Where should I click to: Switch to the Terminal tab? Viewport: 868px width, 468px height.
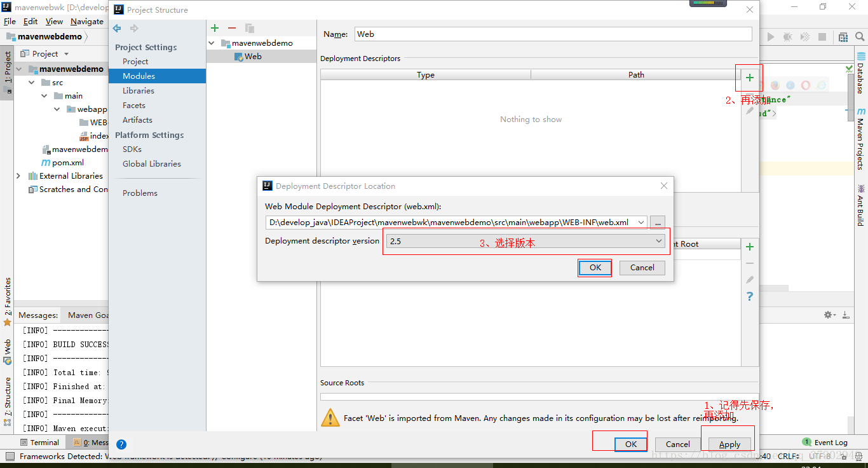[x=39, y=443]
